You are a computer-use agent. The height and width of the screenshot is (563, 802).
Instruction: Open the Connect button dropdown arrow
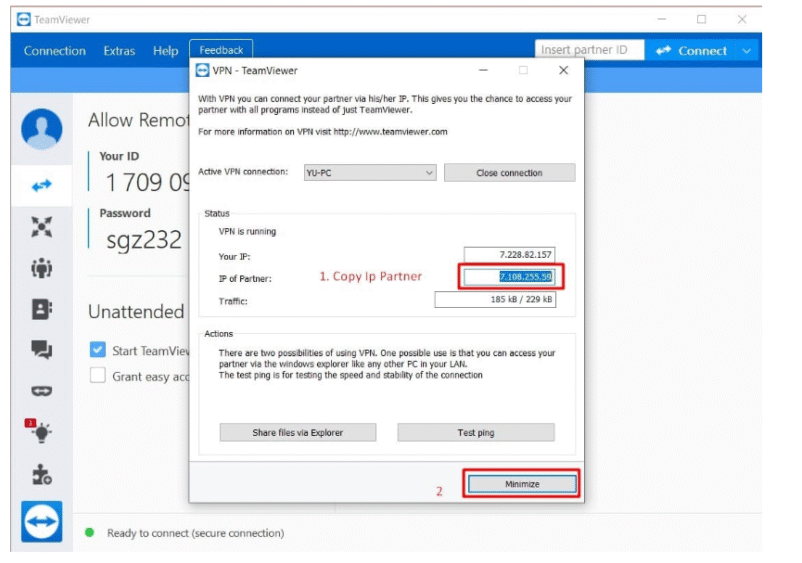(747, 51)
